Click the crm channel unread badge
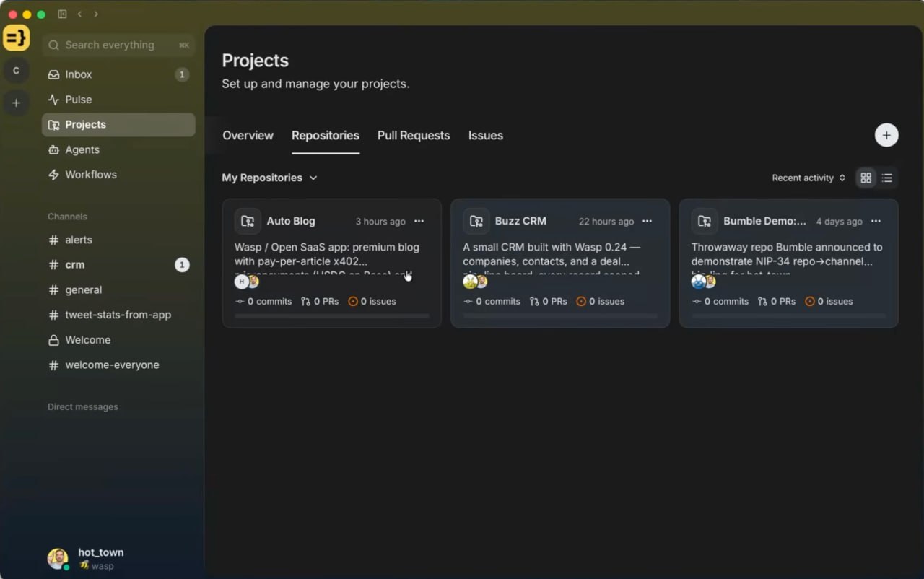924x579 pixels. point(182,265)
